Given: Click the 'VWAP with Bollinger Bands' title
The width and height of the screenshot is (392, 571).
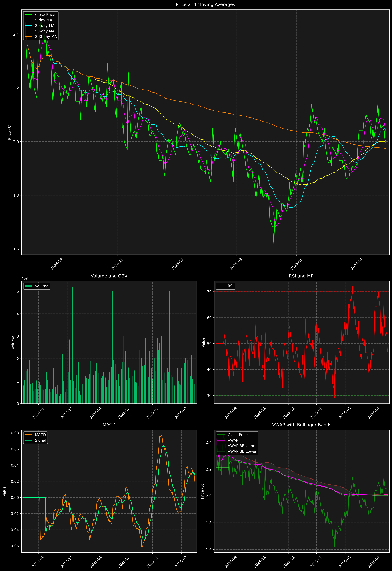Looking at the screenshot, I should pyautogui.click(x=302, y=425).
